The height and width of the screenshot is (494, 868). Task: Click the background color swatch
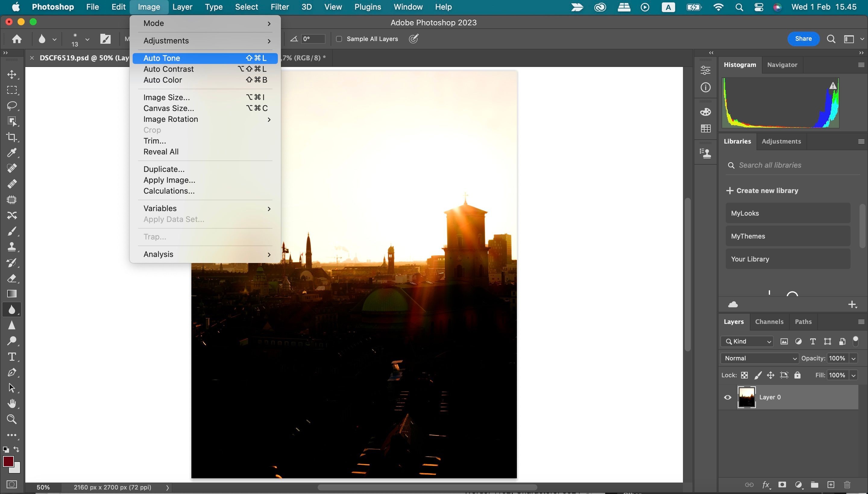[x=17, y=469]
